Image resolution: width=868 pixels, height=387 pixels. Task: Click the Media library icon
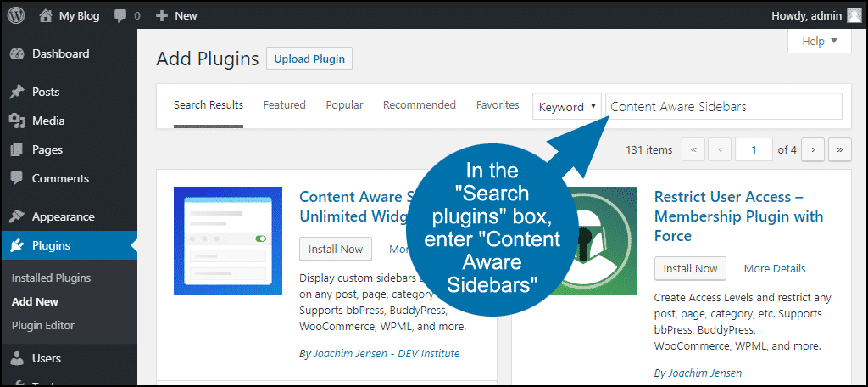coord(18,121)
